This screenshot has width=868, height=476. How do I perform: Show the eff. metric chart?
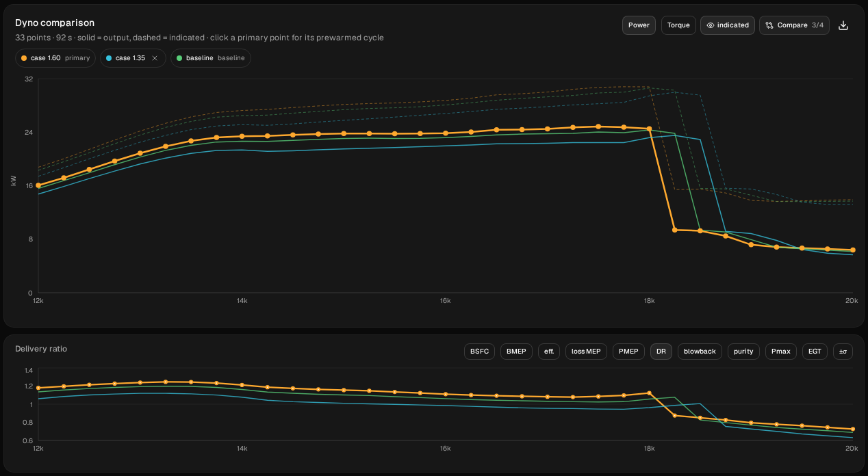[x=549, y=352]
